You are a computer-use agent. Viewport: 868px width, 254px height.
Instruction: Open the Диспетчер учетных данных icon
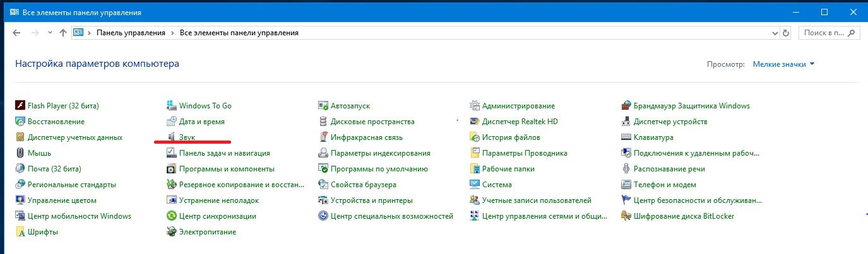pyautogui.click(x=20, y=137)
